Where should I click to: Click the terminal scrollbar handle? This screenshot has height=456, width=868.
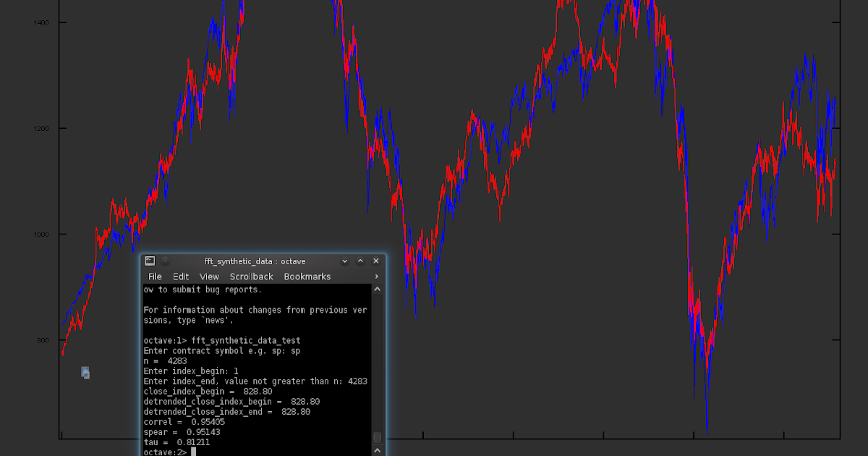click(x=377, y=438)
